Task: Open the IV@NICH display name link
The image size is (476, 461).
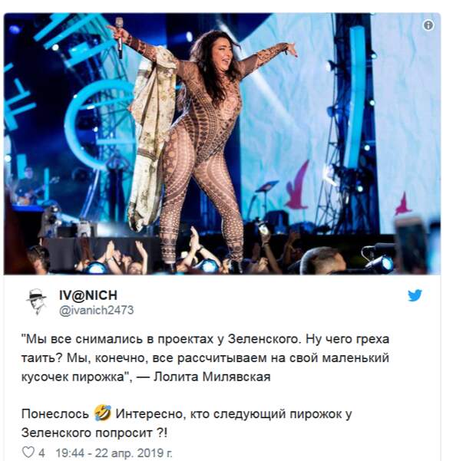Action: click(88, 295)
